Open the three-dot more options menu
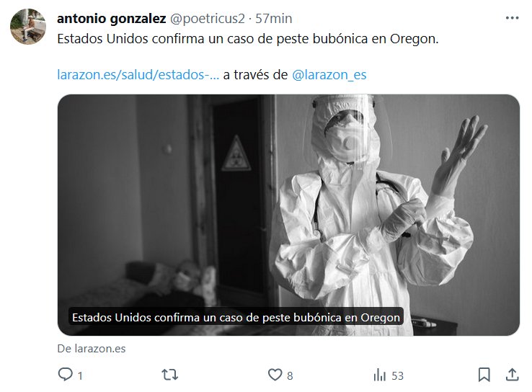Viewport: 532px width, 392px height. (x=512, y=18)
